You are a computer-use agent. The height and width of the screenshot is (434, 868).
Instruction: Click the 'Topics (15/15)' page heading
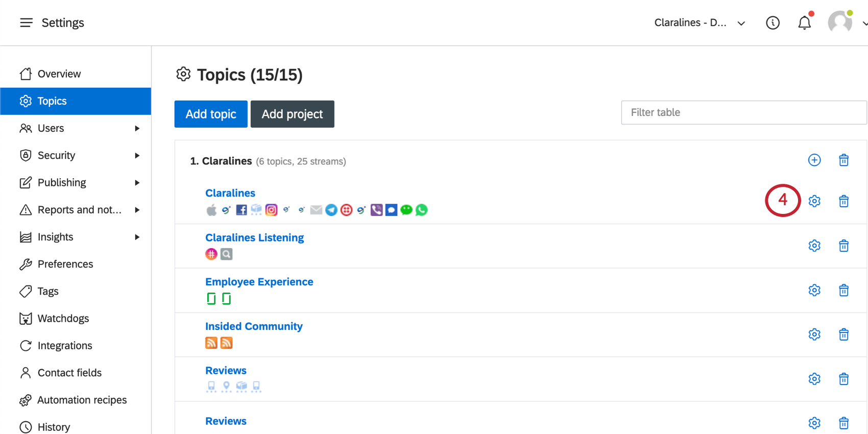tap(250, 75)
